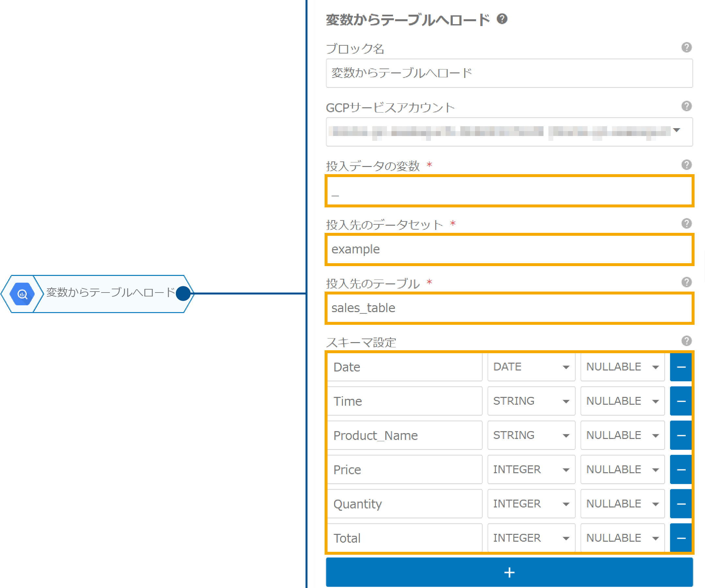Open help icon for GCPサービスアカウント
This screenshot has height=588, width=705.
pos(686,106)
